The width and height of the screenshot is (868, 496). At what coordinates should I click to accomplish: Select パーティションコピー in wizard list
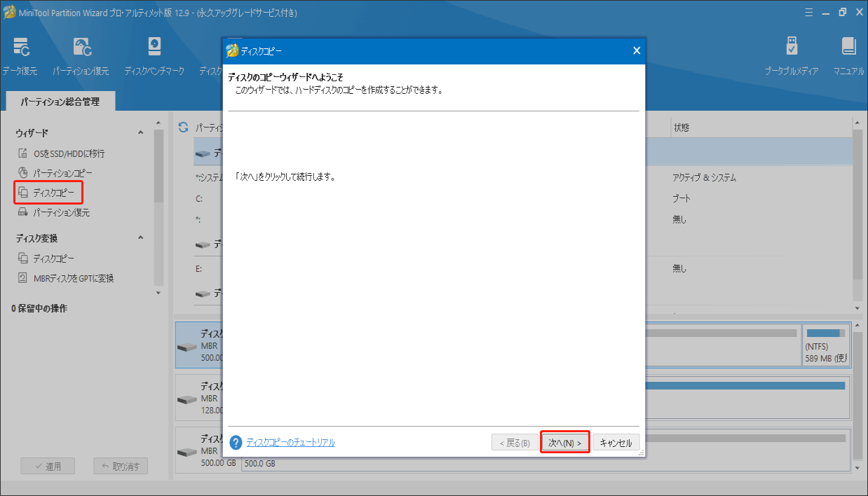[62, 172]
